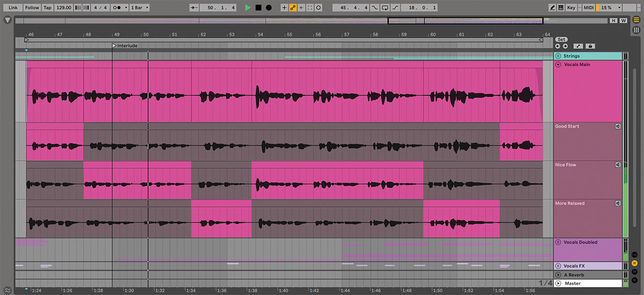Click the Stop transport button

click(258, 8)
